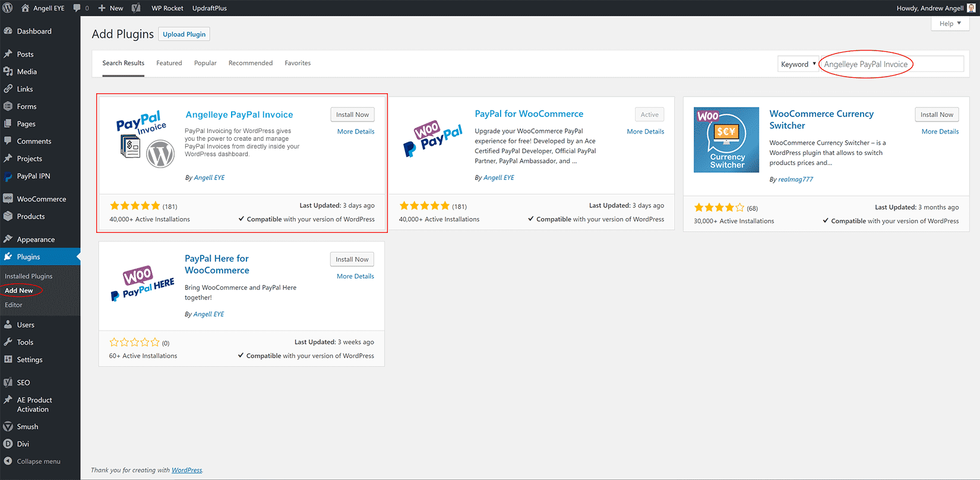Click the Upload Plugin button
The image size is (980, 480).
tap(184, 34)
